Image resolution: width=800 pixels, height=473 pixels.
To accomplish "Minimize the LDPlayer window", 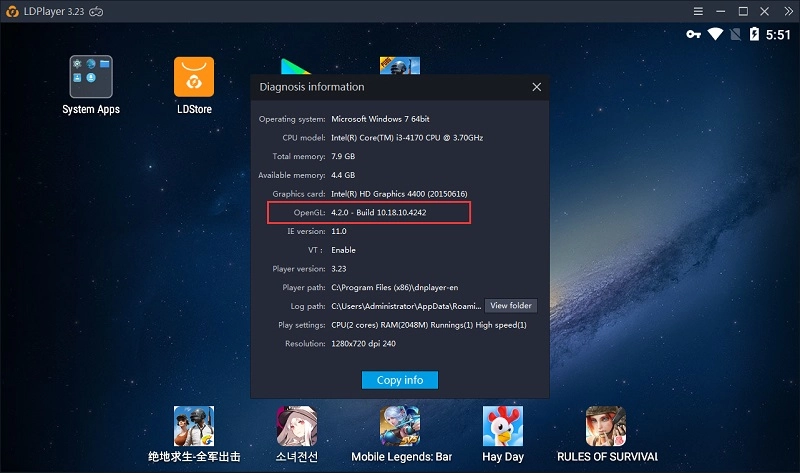I will (720, 11).
